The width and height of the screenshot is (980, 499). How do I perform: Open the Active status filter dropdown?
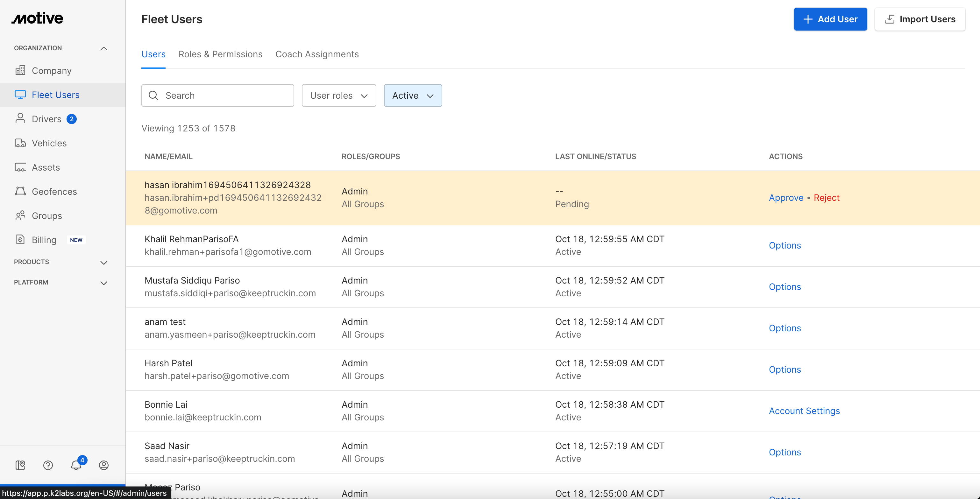pyautogui.click(x=412, y=95)
